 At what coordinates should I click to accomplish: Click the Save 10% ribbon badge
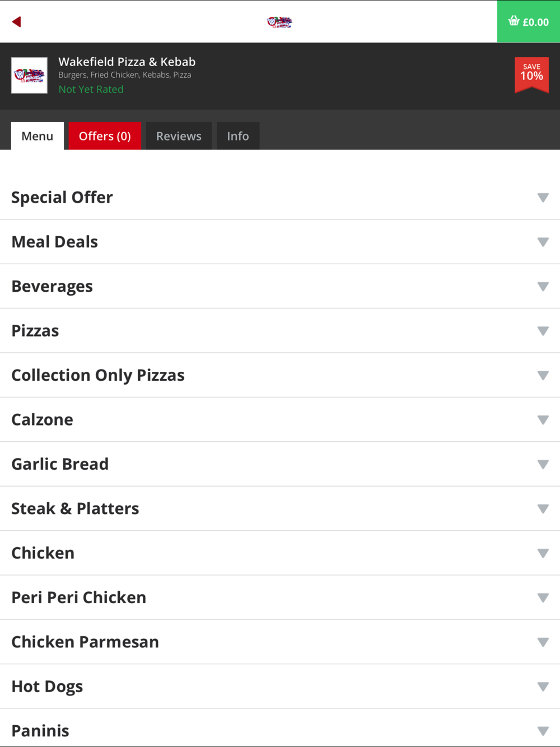coord(531,74)
